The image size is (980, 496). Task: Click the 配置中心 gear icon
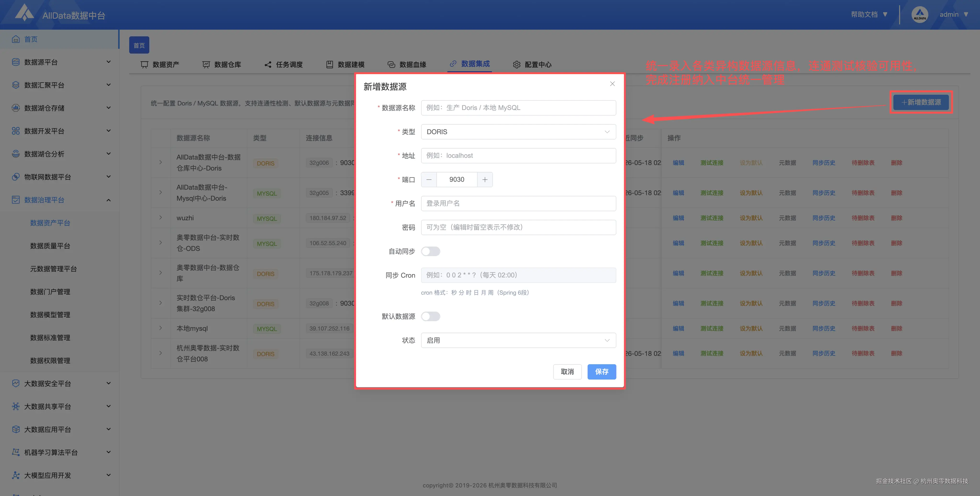pyautogui.click(x=516, y=64)
